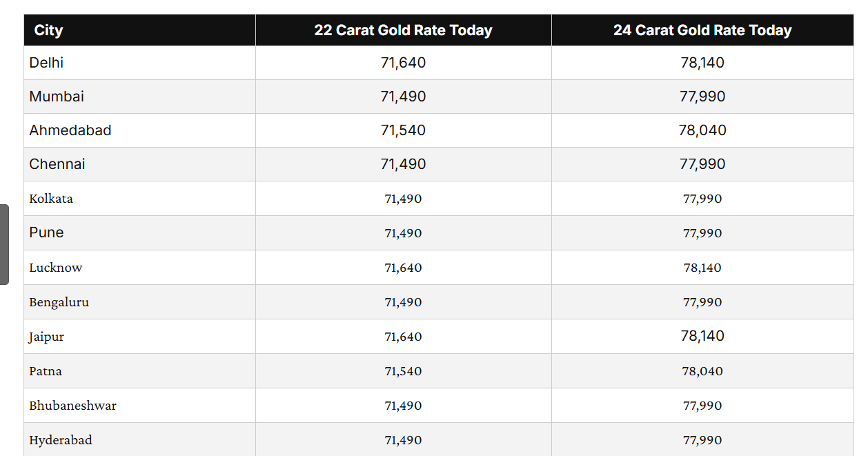The height and width of the screenshot is (456, 868).
Task: Select the Ahmedabad row label
Action: 70,130
